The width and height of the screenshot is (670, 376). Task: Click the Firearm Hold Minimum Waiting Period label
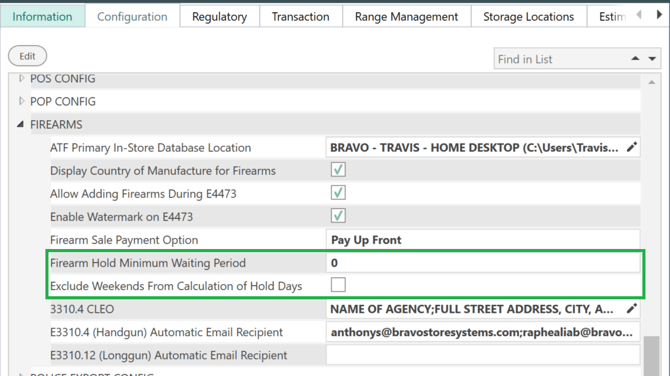[x=148, y=263]
